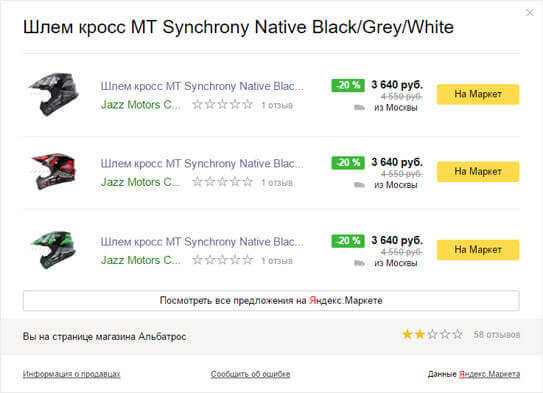Open Jazz Motors seller in third offer
Viewport: 543px width, 393px height.
141,260
